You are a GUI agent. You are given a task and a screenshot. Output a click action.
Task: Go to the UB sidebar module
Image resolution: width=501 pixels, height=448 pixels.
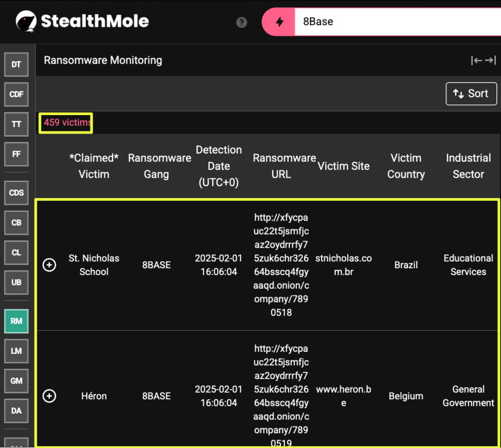[x=16, y=283]
